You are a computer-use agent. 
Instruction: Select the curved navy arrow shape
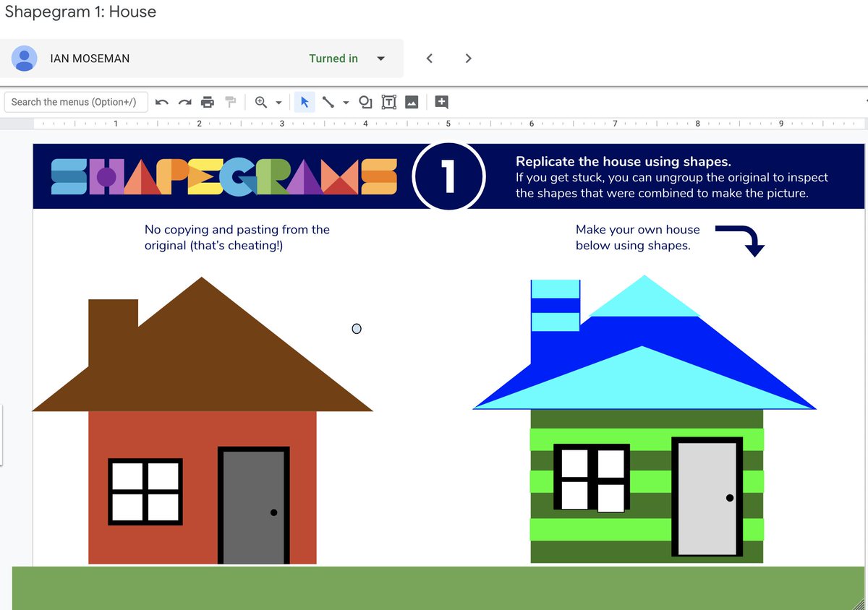tap(741, 240)
